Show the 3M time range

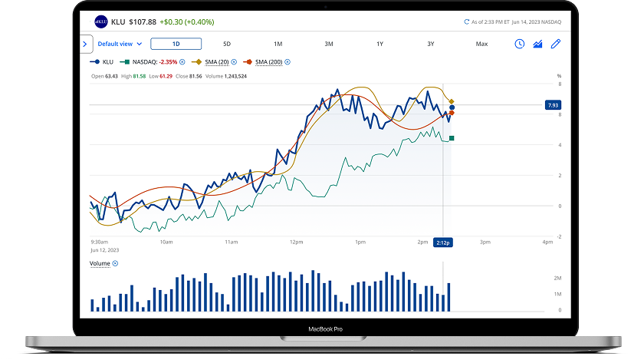pyautogui.click(x=329, y=44)
